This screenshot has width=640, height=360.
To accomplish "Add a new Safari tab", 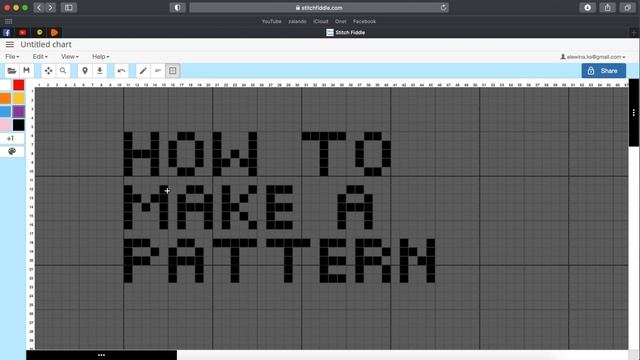I will (x=634, y=33).
